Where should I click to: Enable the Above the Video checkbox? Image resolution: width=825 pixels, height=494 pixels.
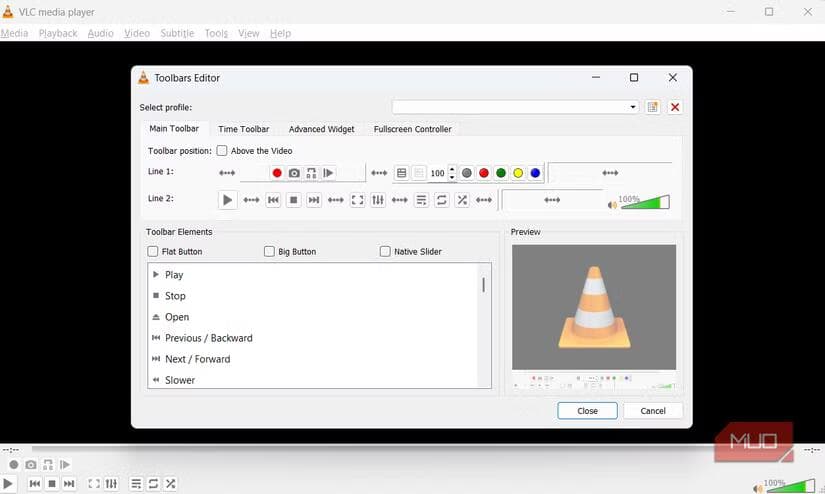222,150
